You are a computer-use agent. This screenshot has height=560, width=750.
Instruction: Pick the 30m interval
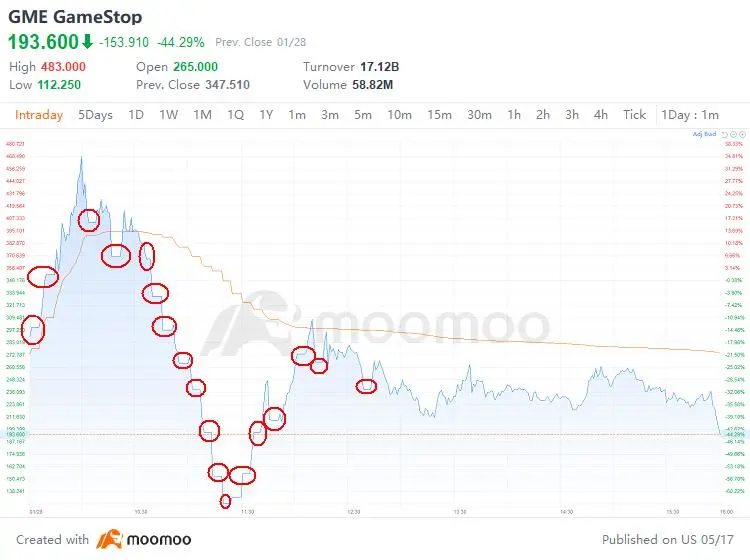click(479, 115)
